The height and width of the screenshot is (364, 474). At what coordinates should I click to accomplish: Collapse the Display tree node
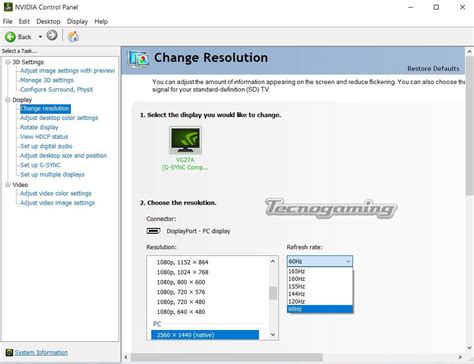pyautogui.click(x=7, y=100)
